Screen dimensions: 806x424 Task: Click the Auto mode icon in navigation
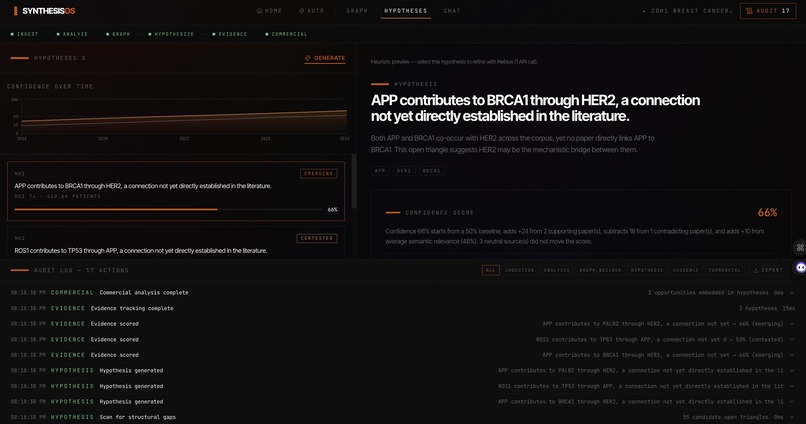(302, 11)
